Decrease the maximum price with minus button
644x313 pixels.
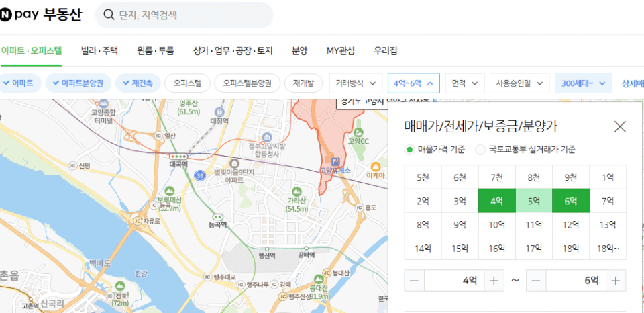pyautogui.click(x=537, y=280)
